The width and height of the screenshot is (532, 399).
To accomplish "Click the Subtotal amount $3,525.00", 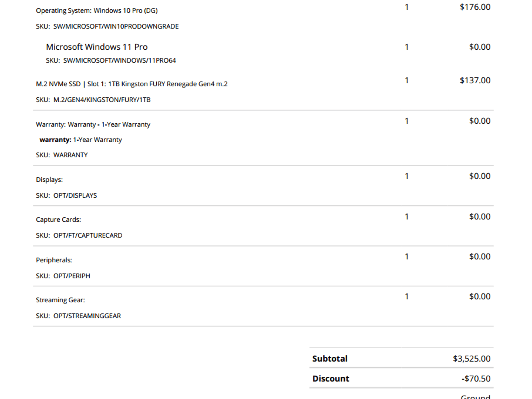I will pyautogui.click(x=472, y=359).
